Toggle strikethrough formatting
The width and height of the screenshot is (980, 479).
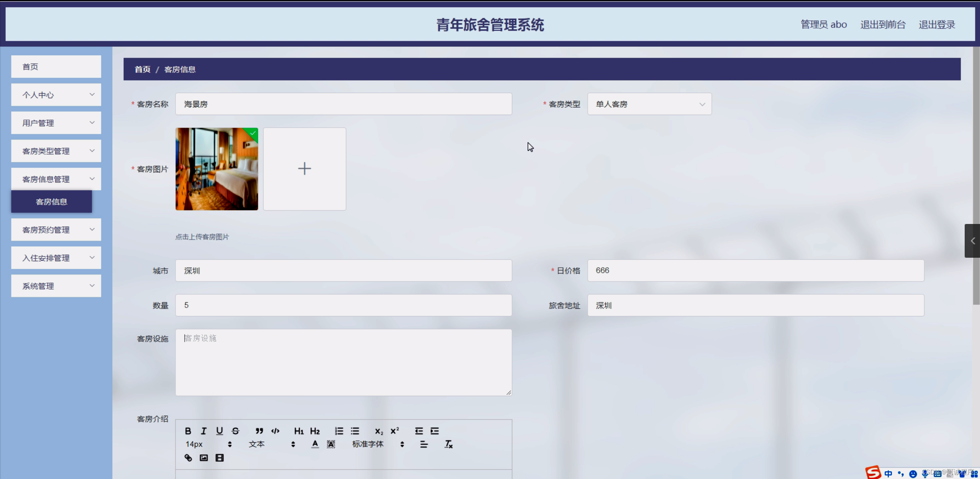[235, 431]
